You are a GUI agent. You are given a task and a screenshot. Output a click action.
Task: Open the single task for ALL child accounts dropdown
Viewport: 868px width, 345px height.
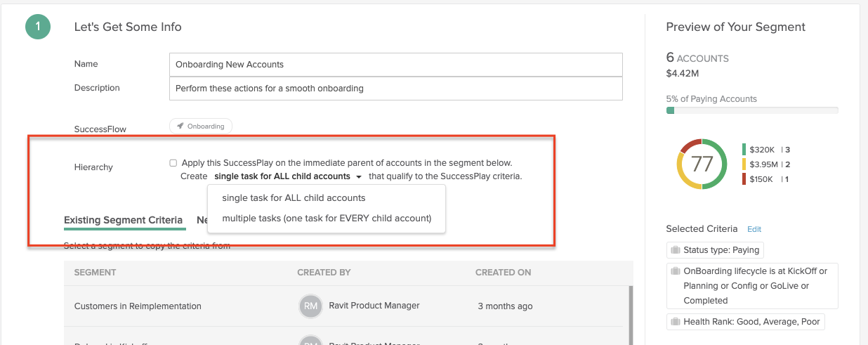click(288, 176)
